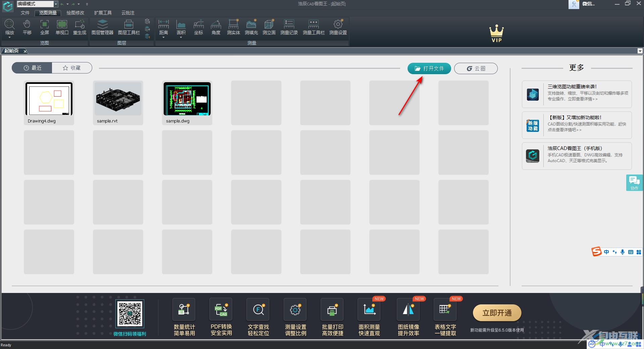Switch to 单视口 single viewport
Viewport: 644px width, 349px height.
point(62,27)
